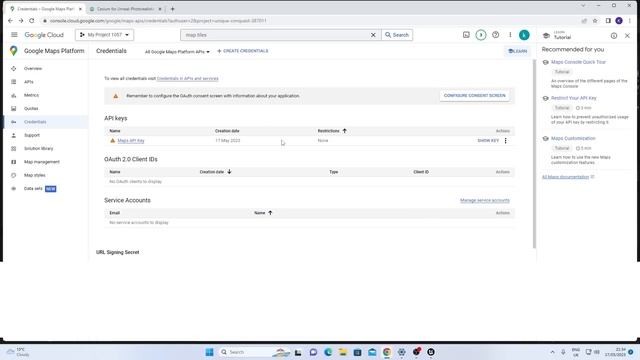Sort API keys by Restrictions column arrow
640x360 pixels.
pyautogui.click(x=344, y=131)
